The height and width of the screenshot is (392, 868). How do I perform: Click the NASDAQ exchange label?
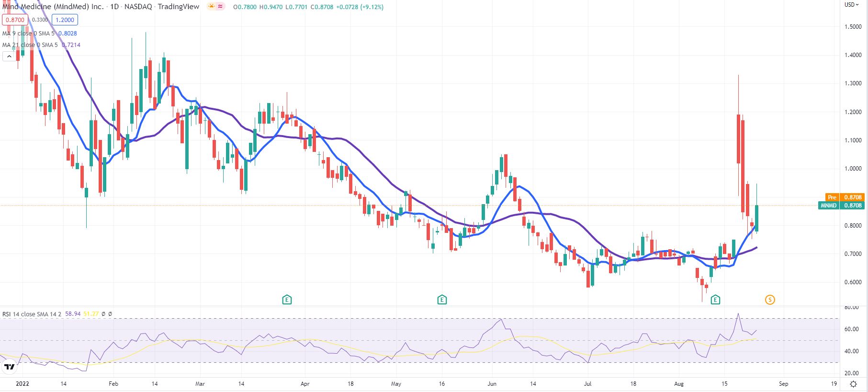pyautogui.click(x=138, y=7)
